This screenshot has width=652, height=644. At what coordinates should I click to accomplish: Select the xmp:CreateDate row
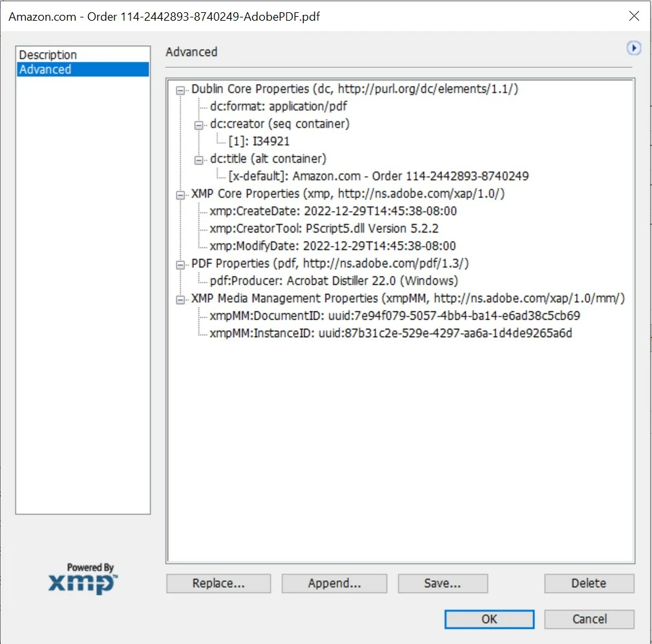coord(333,211)
